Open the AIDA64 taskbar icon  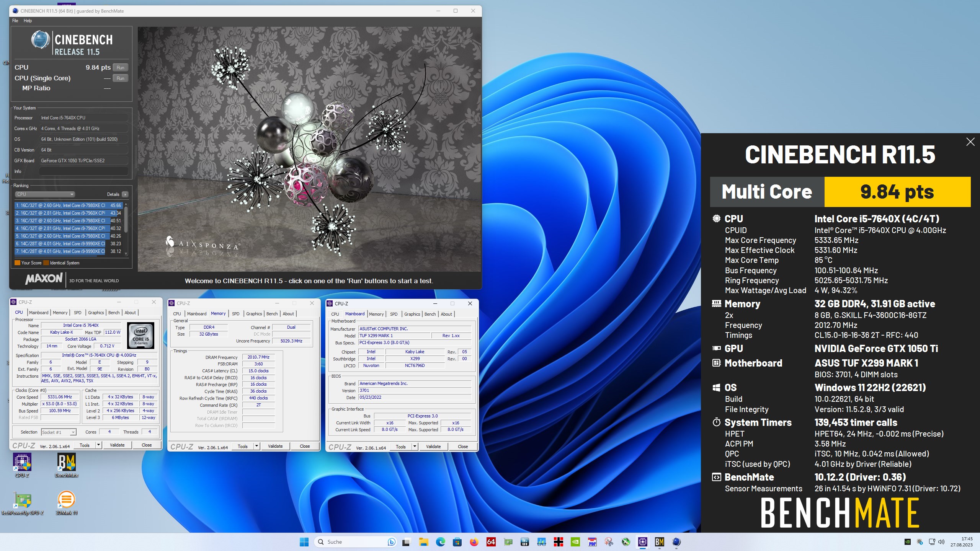(x=491, y=542)
